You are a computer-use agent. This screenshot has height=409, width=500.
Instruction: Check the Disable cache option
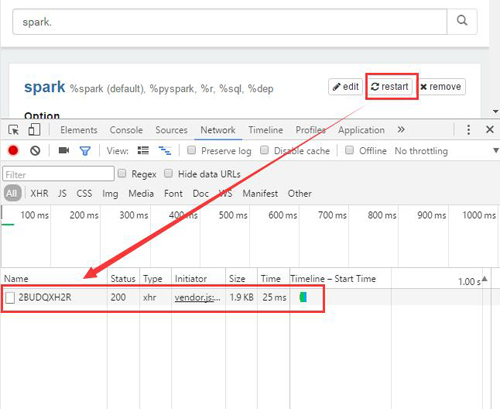coord(264,150)
